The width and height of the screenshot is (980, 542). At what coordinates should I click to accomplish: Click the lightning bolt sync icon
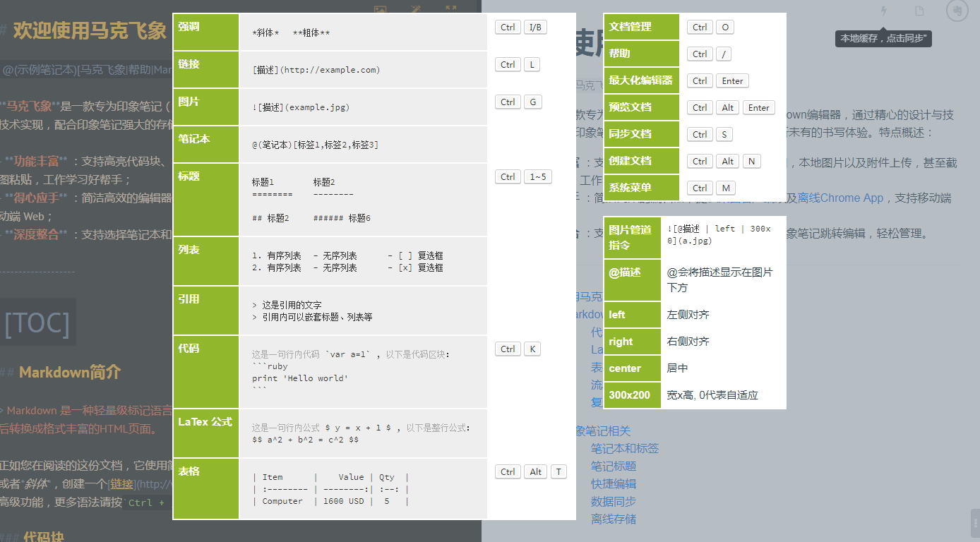(x=884, y=11)
